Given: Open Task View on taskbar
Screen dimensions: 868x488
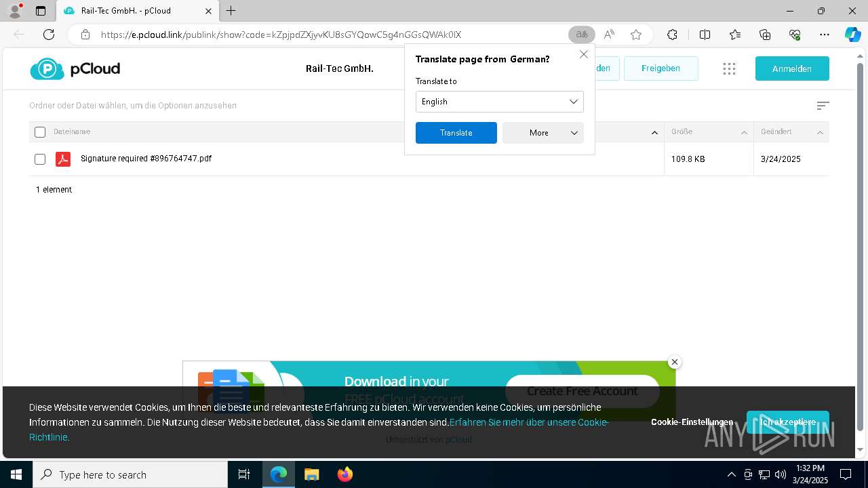Looking at the screenshot, I should point(244,474).
